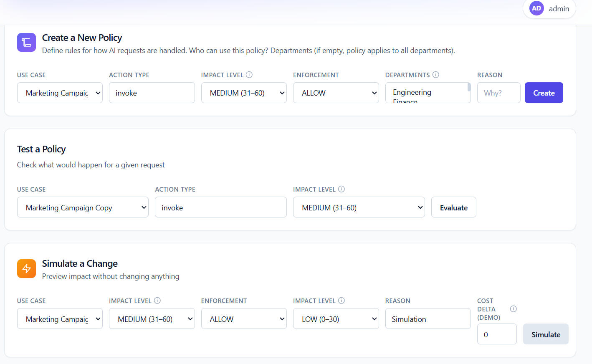Click info icon next to Departments label
The image size is (592, 364).
pos(435,75)
